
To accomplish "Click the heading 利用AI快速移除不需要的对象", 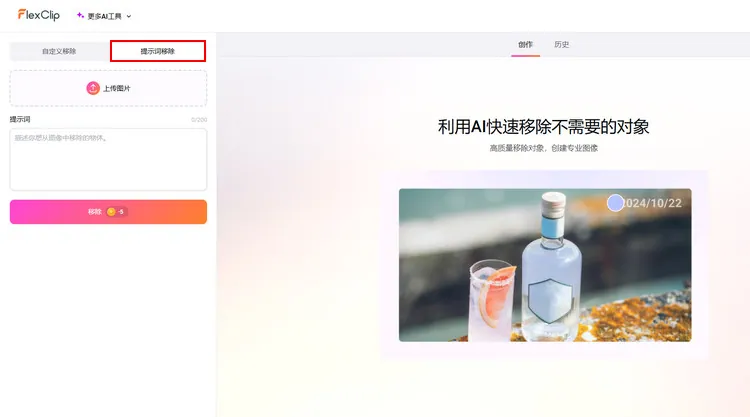I will (x=543, y=127).
